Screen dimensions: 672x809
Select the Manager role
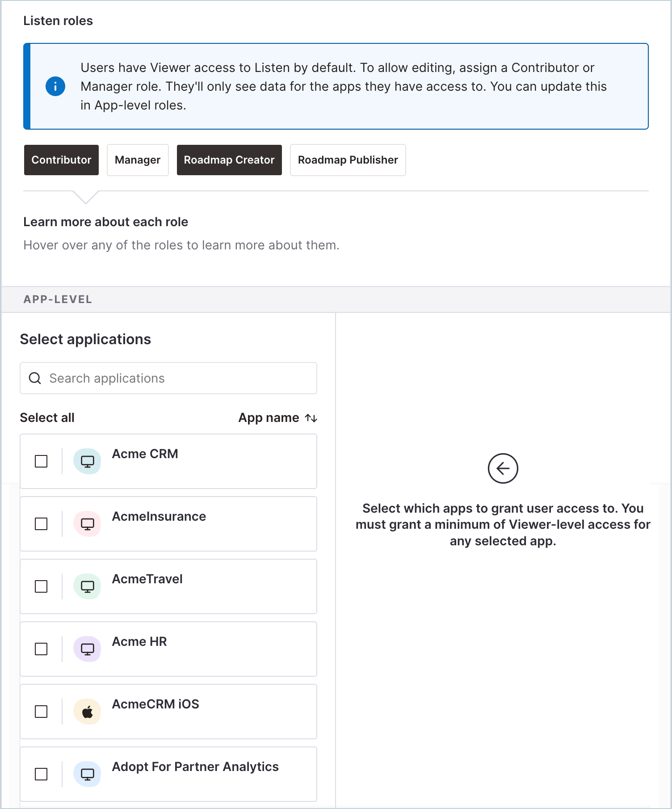[x=138, y=160]
